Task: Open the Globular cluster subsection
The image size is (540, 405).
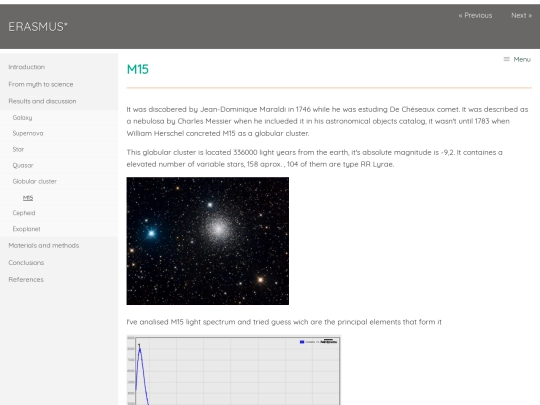Action: [34, 181]
